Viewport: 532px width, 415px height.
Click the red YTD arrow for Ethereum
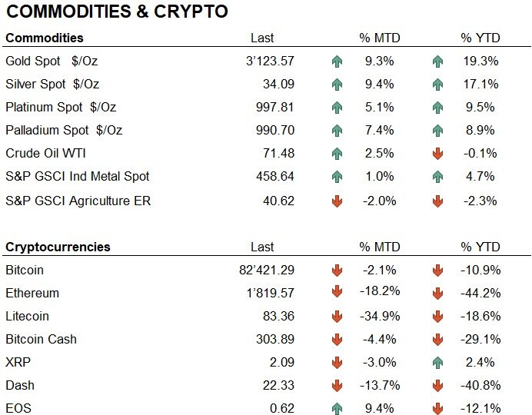[x=438, y=294]
